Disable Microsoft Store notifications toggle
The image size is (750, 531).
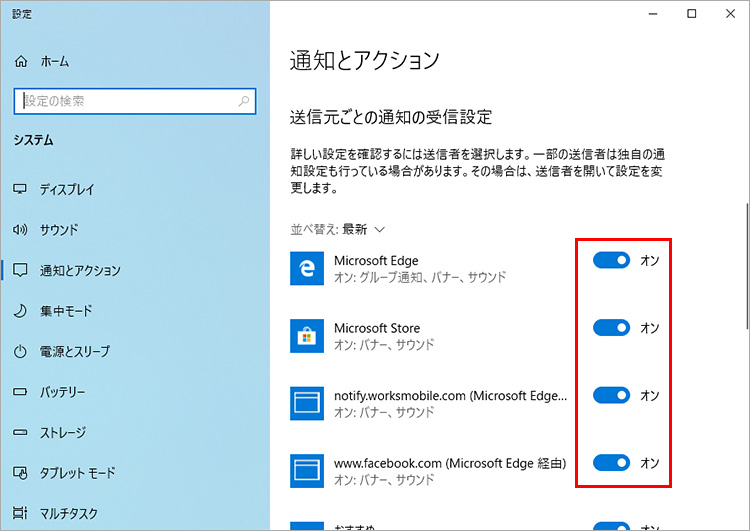[x=611, y=328]
